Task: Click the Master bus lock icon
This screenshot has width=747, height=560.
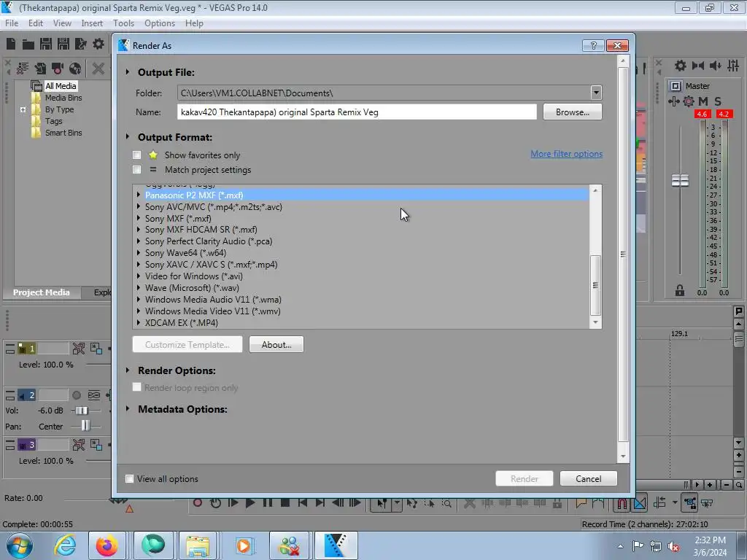Action: click(680, 290)
